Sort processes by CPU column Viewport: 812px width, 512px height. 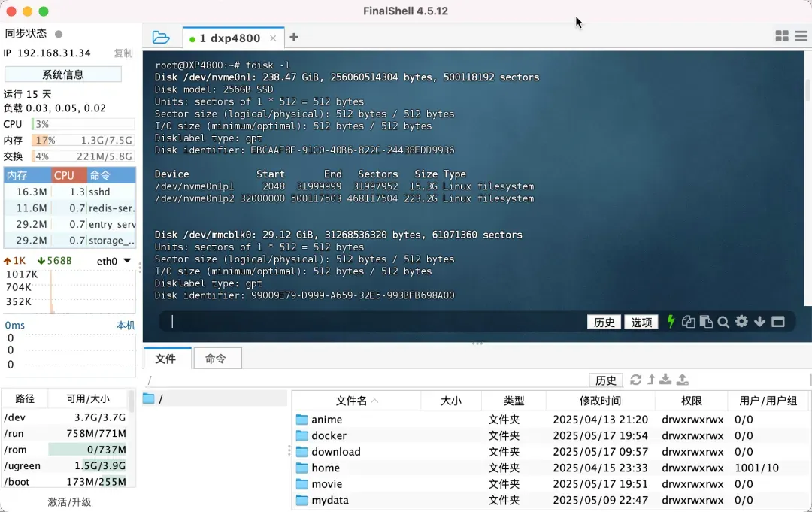pos(68,175)
